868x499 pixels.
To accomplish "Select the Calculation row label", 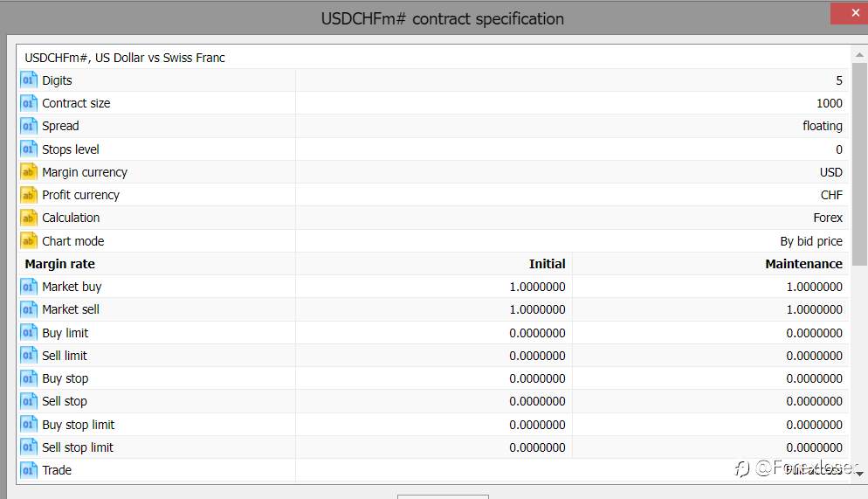I will pos(71,218).
